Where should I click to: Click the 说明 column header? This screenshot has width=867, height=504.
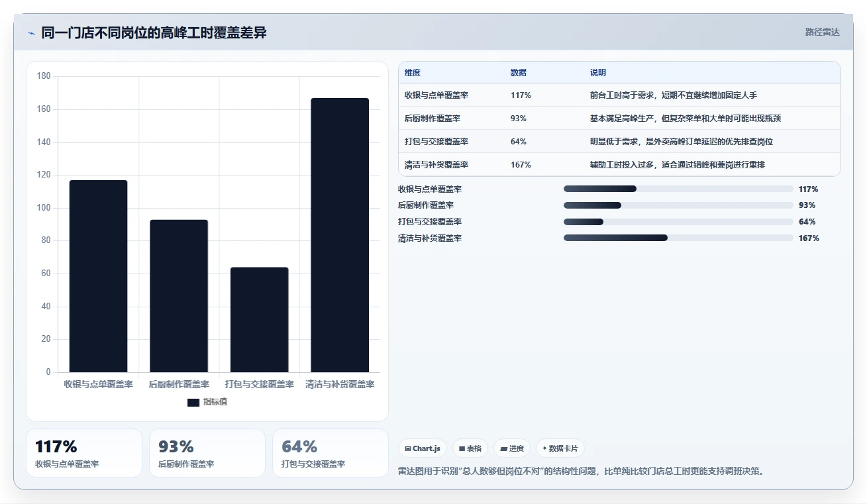[598, 73]
